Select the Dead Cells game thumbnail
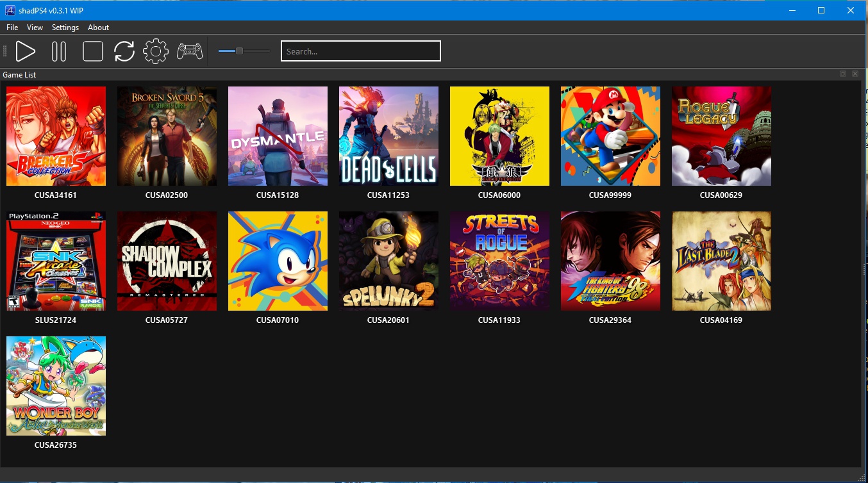This screenshot has width=868, height=483. coord(388,136)
